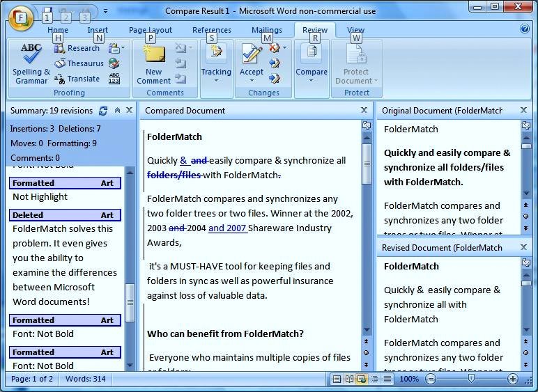Screen dimensions: 538x392
Task: Switch to Outline view
Action: pyautogui.click(x=374, y=379)
